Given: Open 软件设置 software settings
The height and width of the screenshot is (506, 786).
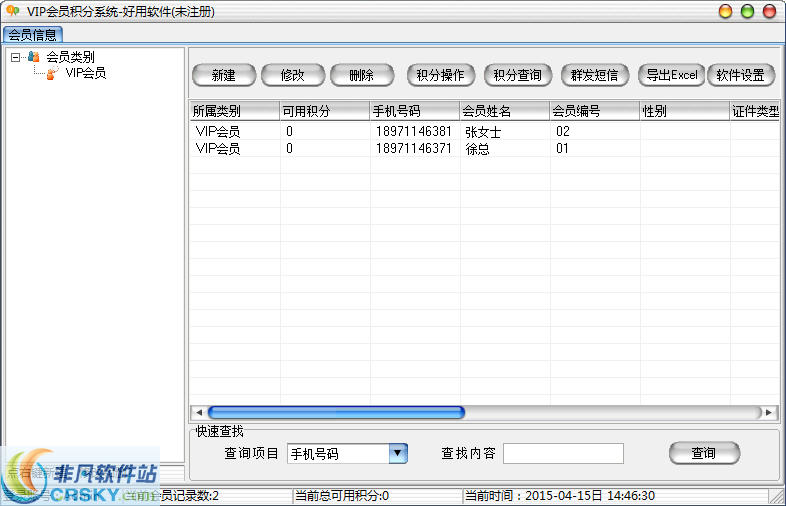Looking at the screenshot, I should point(741,75).
